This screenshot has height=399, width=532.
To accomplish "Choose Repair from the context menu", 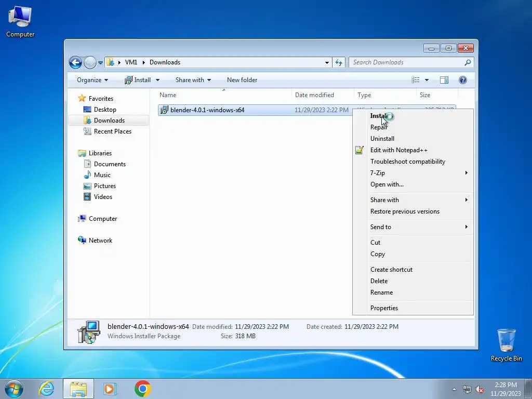I will (x=413, y=127).
